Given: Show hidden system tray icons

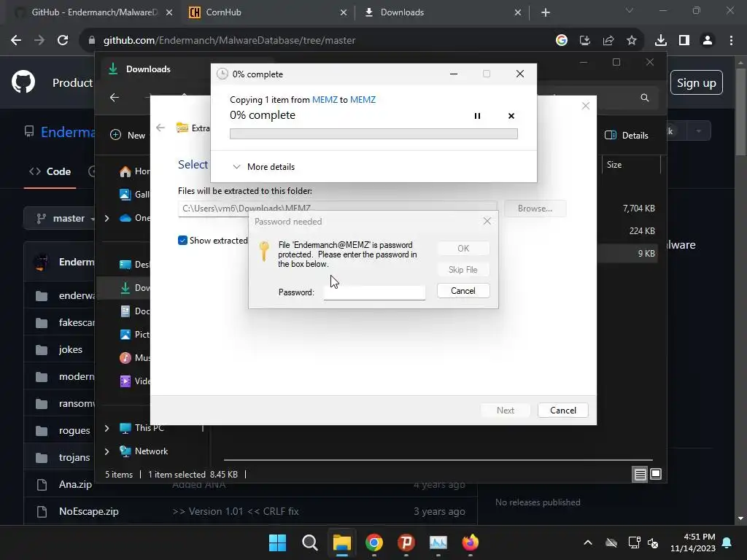Looking at the screenshot, I should point(588,542).
